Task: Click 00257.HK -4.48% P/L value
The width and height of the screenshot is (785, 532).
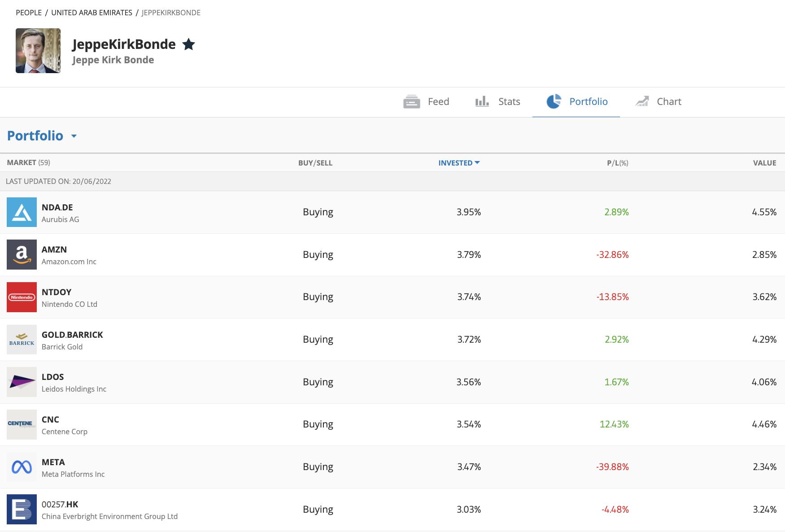Action: coord(615,510)
